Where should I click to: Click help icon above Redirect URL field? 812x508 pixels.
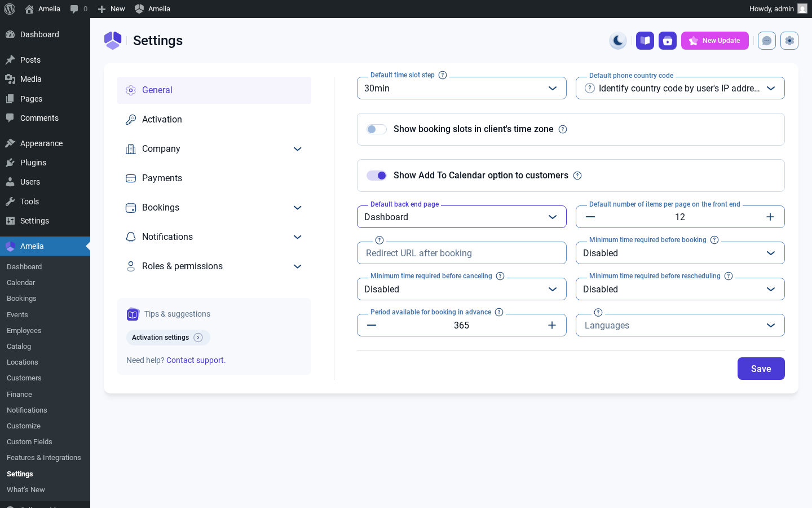coord(379,240)
